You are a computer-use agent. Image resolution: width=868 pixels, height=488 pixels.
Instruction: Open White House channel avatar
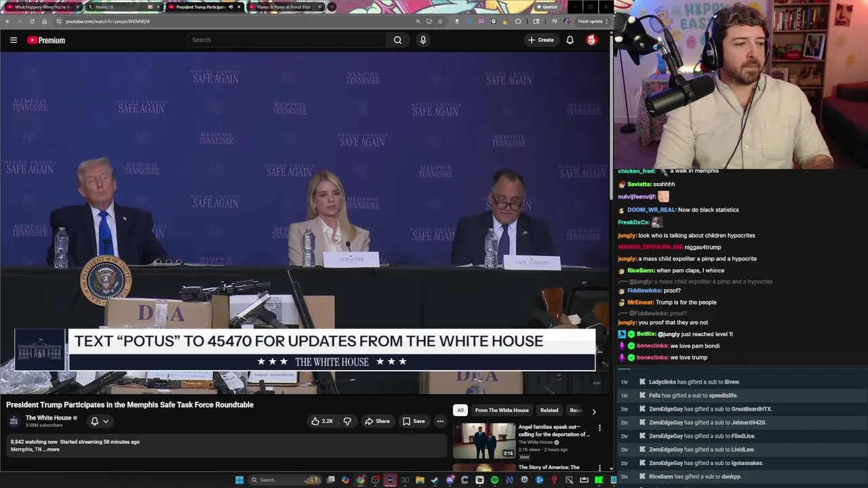(x=14, y=421)
